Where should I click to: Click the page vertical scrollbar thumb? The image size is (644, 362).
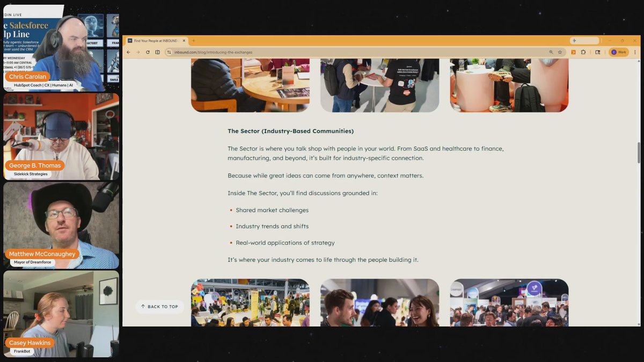(639, 152)
